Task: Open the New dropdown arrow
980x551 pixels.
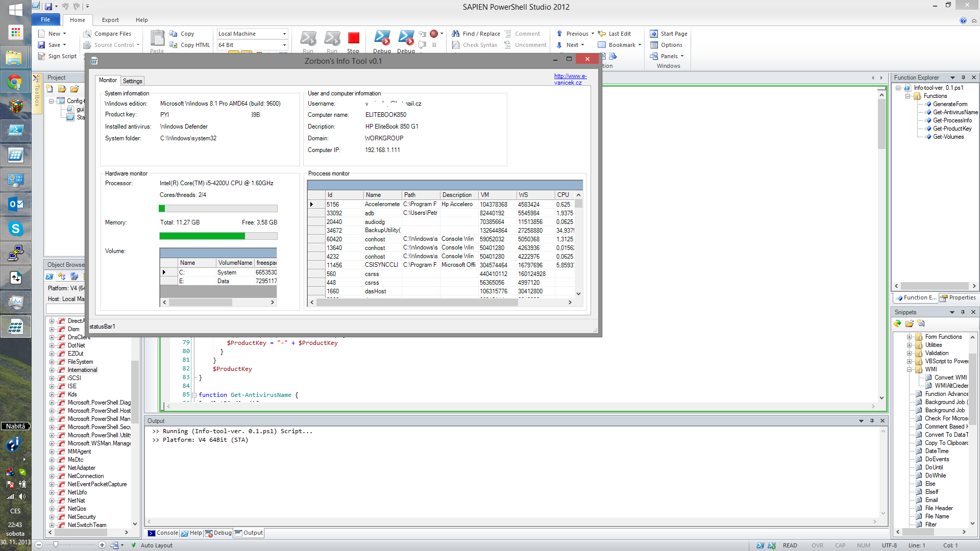Action: (x=64, y=34)
